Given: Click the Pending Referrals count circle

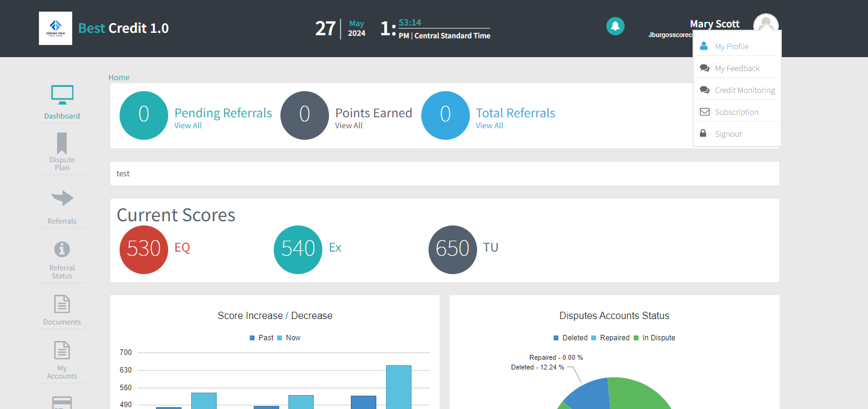Looking at the screenshot, I should click(144, 115).
